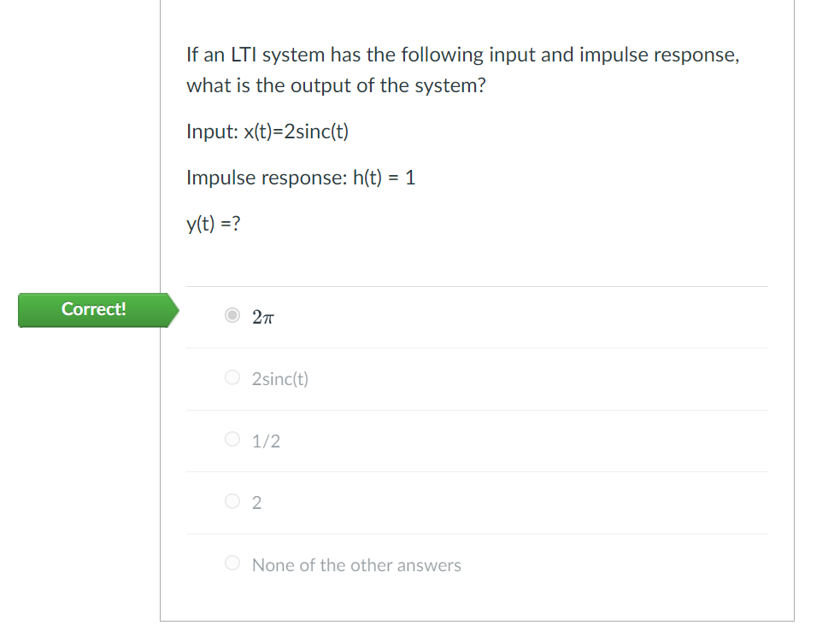Select the None of the other answers option
This screenshot has height=637, width=840.
pos(232,563)
